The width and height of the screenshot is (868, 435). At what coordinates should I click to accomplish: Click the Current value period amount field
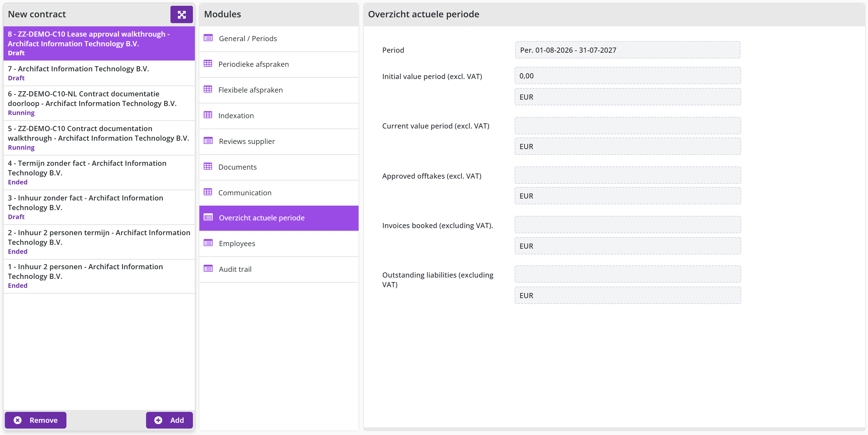(628, 126)
